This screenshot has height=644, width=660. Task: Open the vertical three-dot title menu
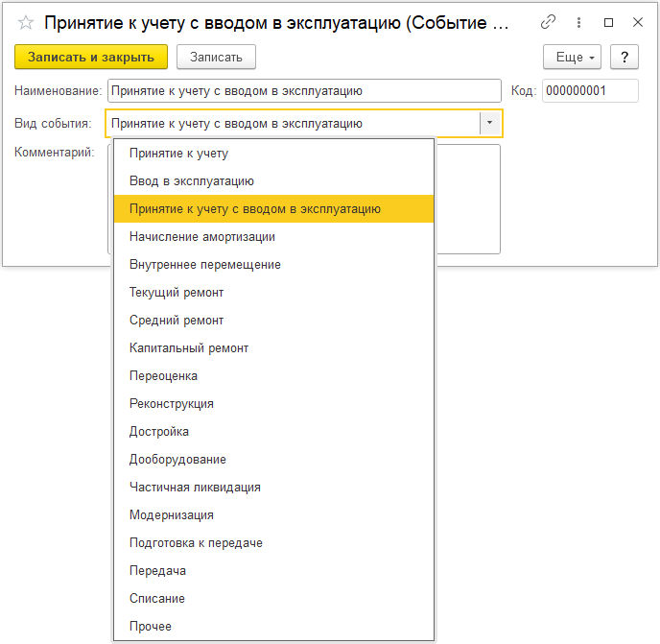578,22
